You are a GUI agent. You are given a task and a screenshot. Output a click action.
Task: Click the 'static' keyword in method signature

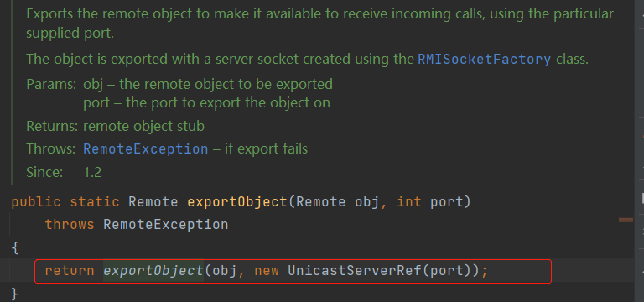click(x=95, y=202)
